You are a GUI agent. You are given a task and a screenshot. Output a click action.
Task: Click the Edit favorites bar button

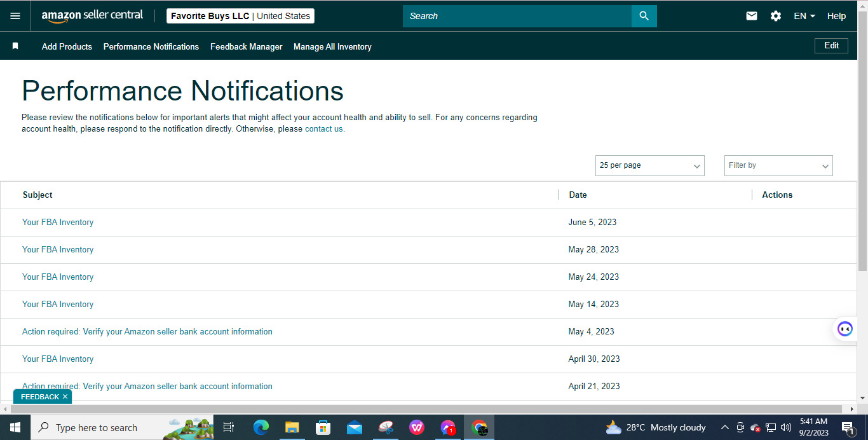[831, 46]
